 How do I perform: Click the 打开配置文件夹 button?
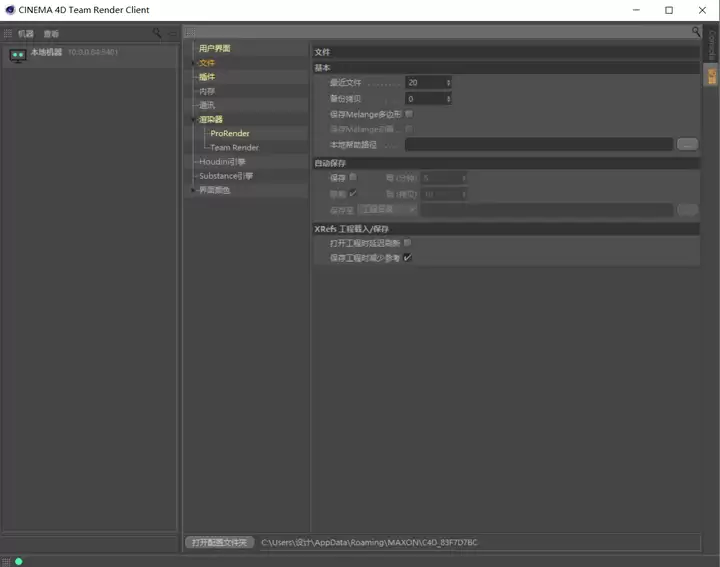(x=219, y=542)
